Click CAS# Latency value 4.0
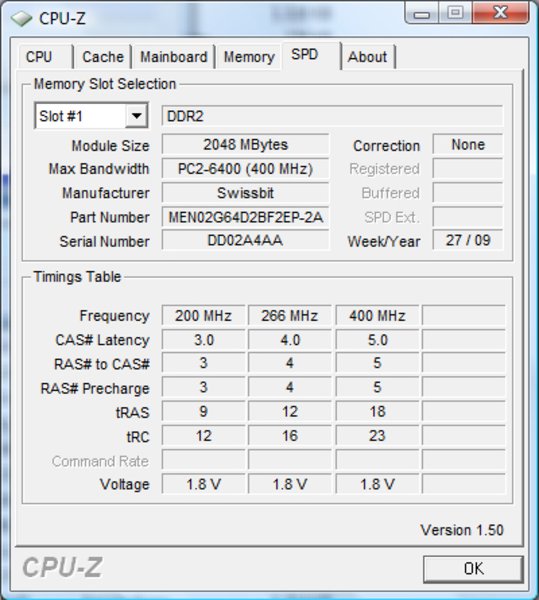The width and height of the screenshot is (539, 600). pyautogui.click(x=290, y=340)
